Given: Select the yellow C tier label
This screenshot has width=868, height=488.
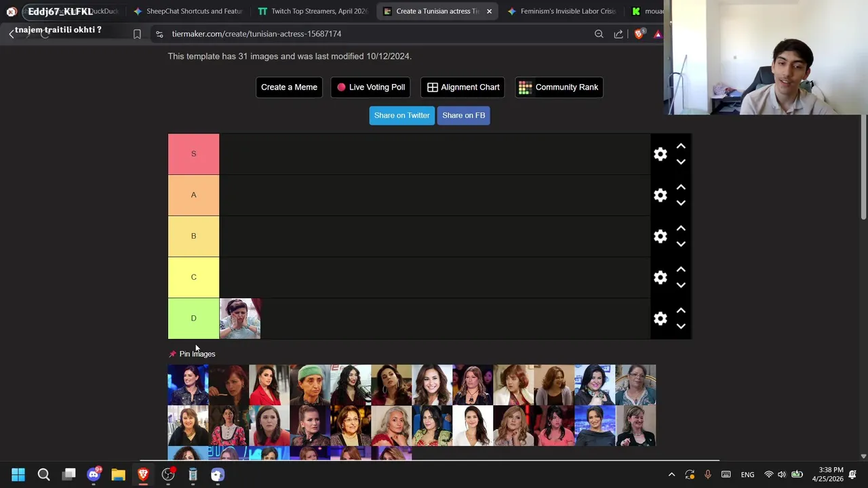Looking at the screenshot, I should pos(193,277).
